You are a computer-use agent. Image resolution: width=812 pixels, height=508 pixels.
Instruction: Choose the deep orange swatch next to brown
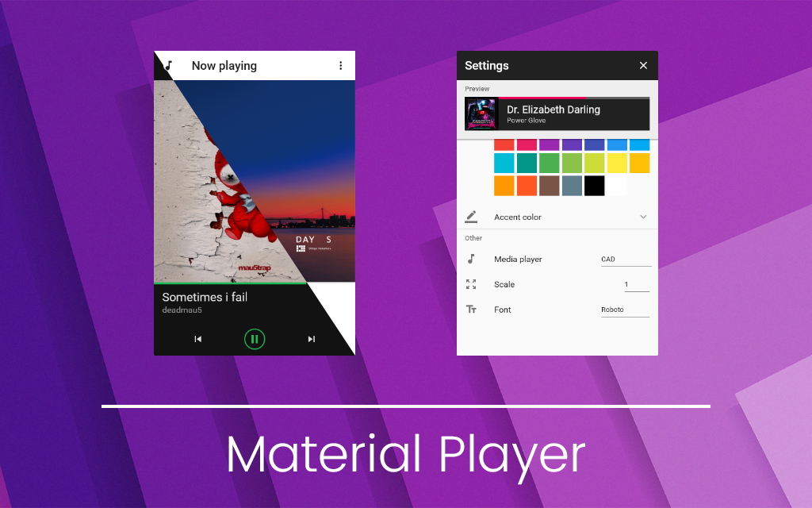527,186
